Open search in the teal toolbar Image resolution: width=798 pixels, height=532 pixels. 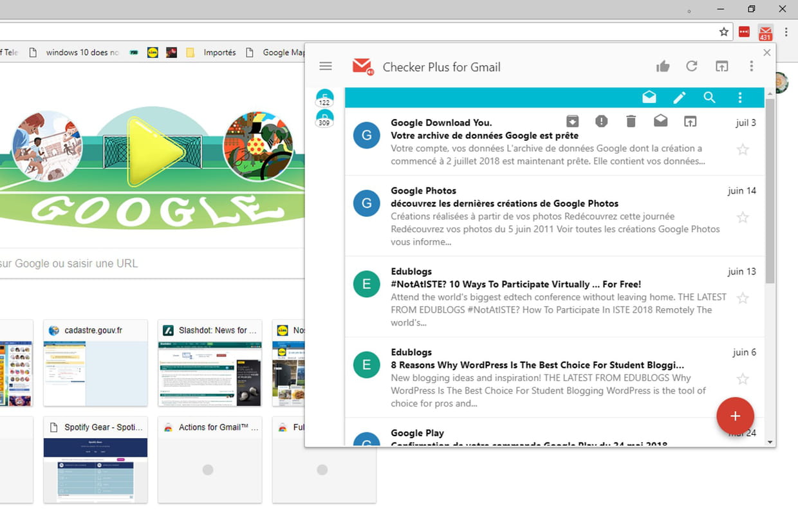[709, 97]
